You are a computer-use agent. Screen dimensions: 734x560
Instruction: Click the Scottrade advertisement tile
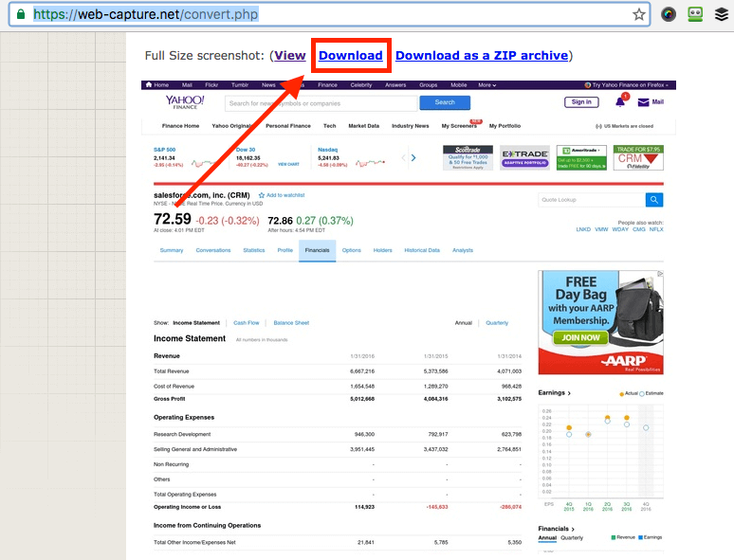(x=468, y=157)
